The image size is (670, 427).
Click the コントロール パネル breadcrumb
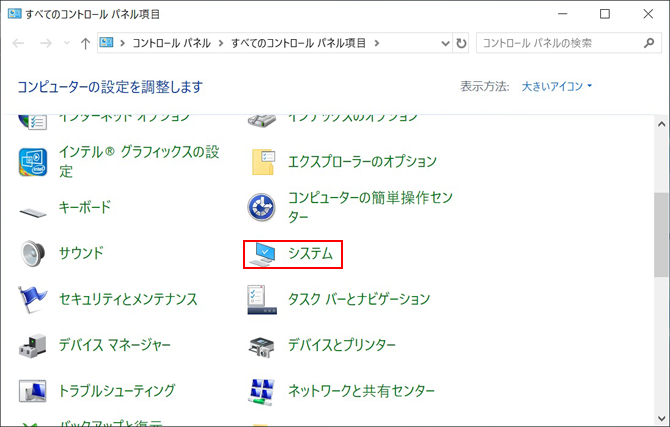point(172,43)
